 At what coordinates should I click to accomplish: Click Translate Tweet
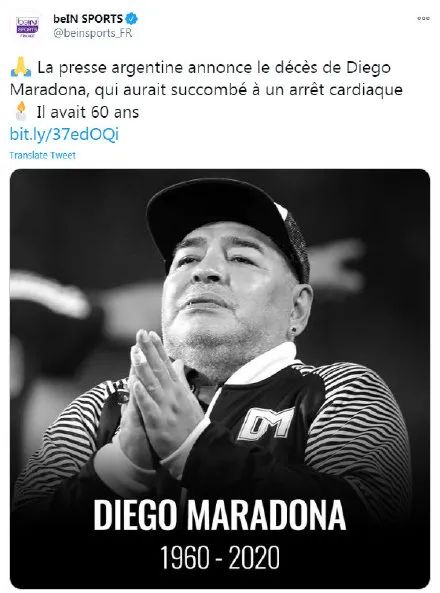click(x=42, y=155)
